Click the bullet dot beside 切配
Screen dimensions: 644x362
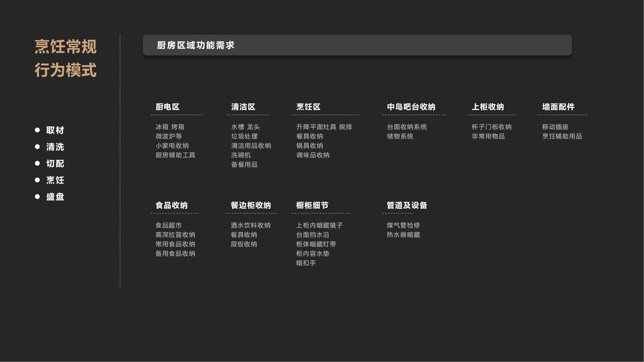pyautogui.click(x=37, y=163)
